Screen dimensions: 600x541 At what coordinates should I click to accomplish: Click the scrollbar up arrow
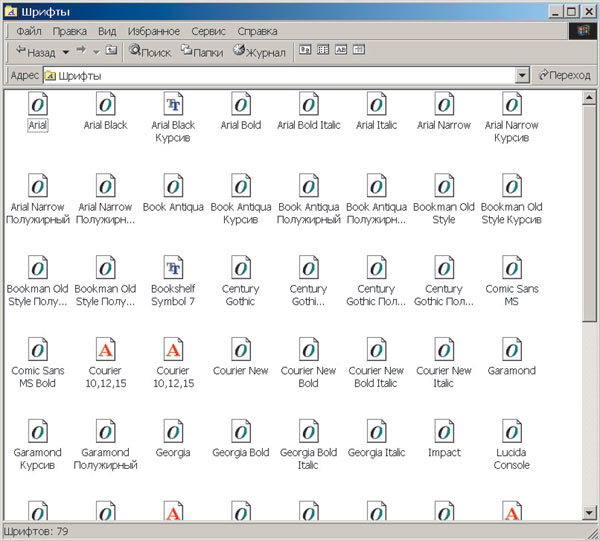[x=589, y=98]
